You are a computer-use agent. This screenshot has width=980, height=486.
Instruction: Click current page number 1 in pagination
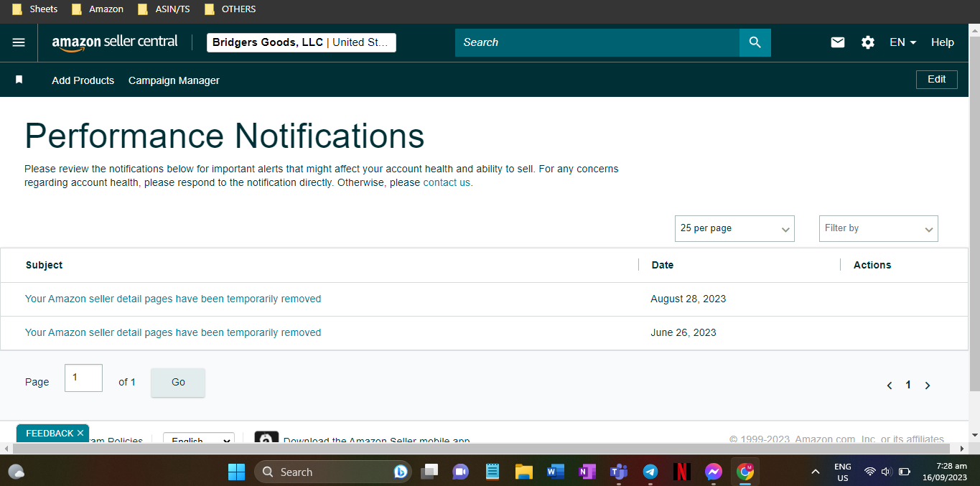coord(908,385)
